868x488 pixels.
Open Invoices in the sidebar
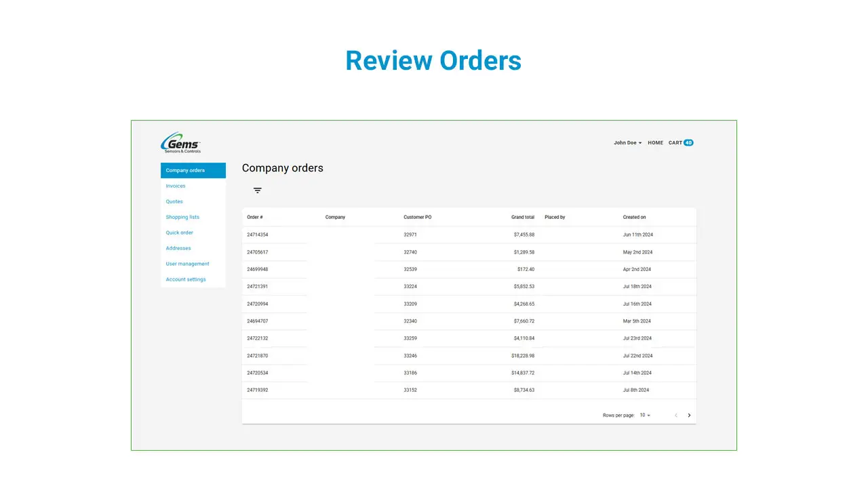coord(176,186)
